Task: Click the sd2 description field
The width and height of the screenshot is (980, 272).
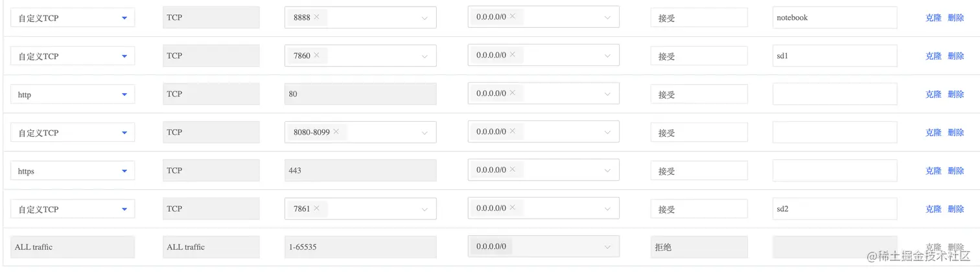Action: [834, 209]
